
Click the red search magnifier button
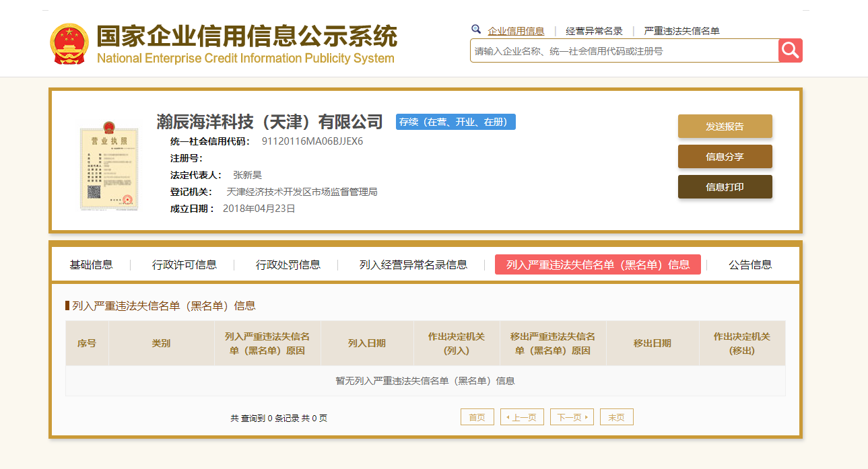(x=791, y=50)
